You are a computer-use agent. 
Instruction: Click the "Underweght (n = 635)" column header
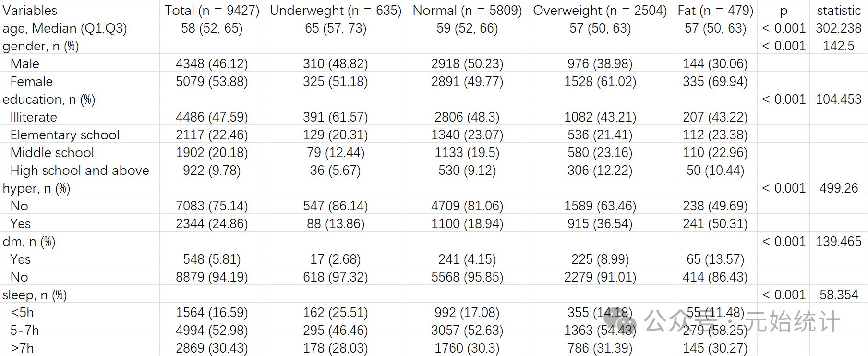pyautogui.click(x=336, y=10)
